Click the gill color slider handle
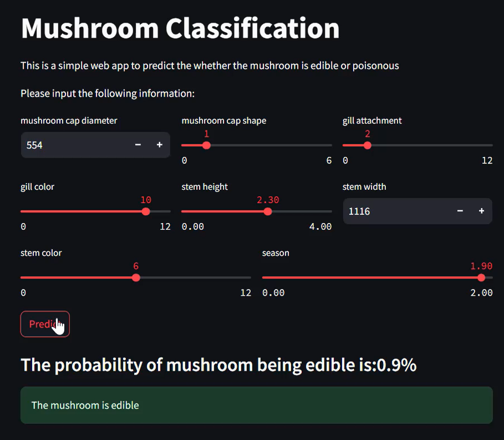This screenshot has height=440, width=504. point(146,211)
